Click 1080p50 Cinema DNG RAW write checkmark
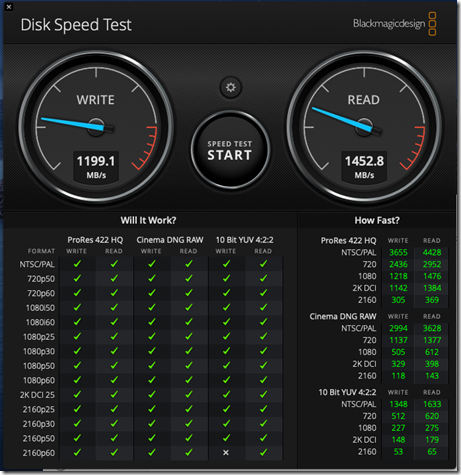 point(152,365)
